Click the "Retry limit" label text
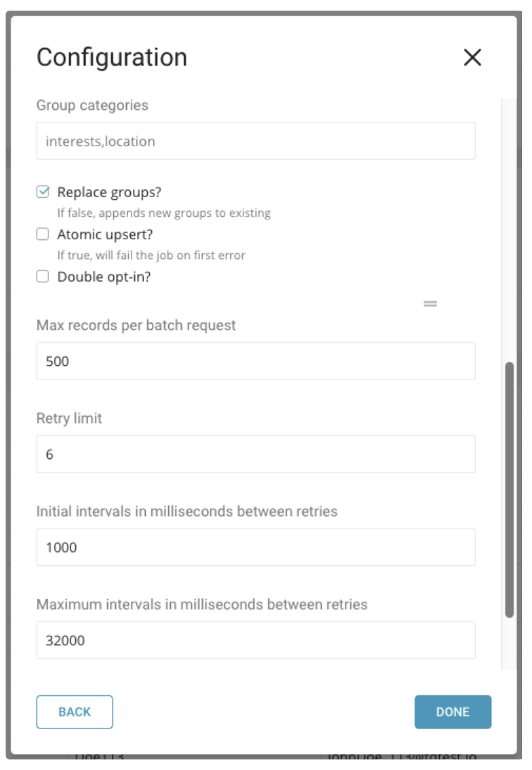This screenshot has width=532, height=770. coord(69,418)
